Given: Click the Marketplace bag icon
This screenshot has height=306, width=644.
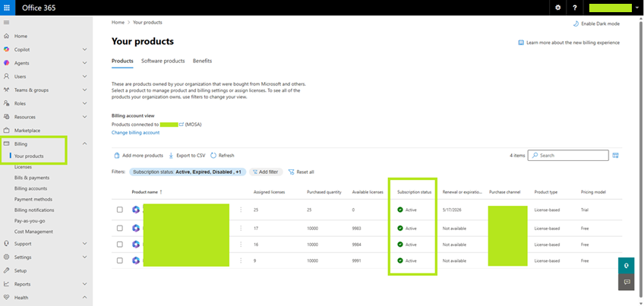Looking at the screenshot, I should tap(6, 130).
